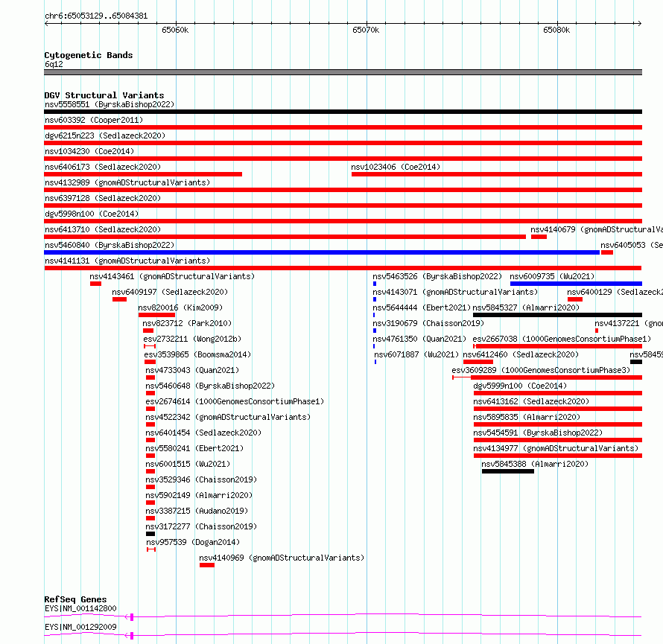Open dgv5998n100 (Coe2014) label
This screenshot has height=644, width=663.
[92, 214]
